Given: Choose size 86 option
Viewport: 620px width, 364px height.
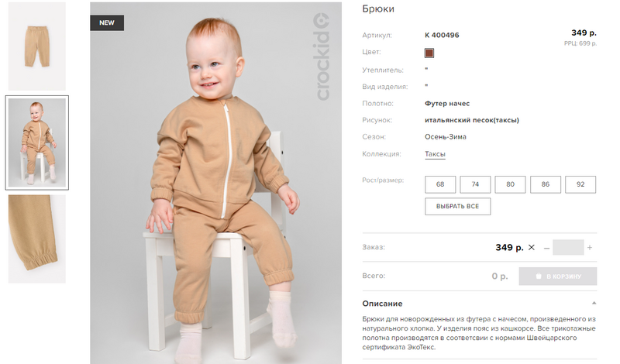Looking at the screenshot, I should (x=546, y=184).
